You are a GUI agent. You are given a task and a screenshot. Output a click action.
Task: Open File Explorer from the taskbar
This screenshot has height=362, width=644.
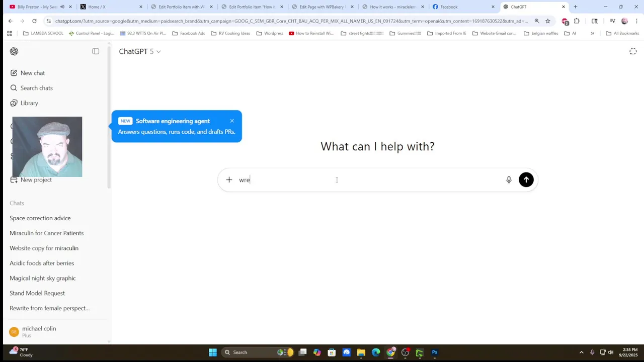[361, 352]
